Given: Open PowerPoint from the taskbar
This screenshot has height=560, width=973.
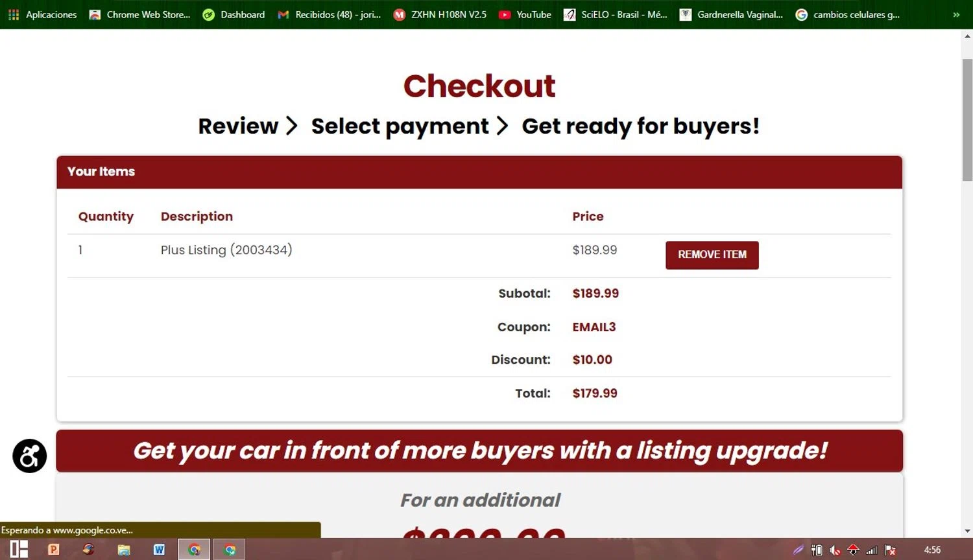Looking at the screenshot, I should pyautogui.click(x=54, y=550).
